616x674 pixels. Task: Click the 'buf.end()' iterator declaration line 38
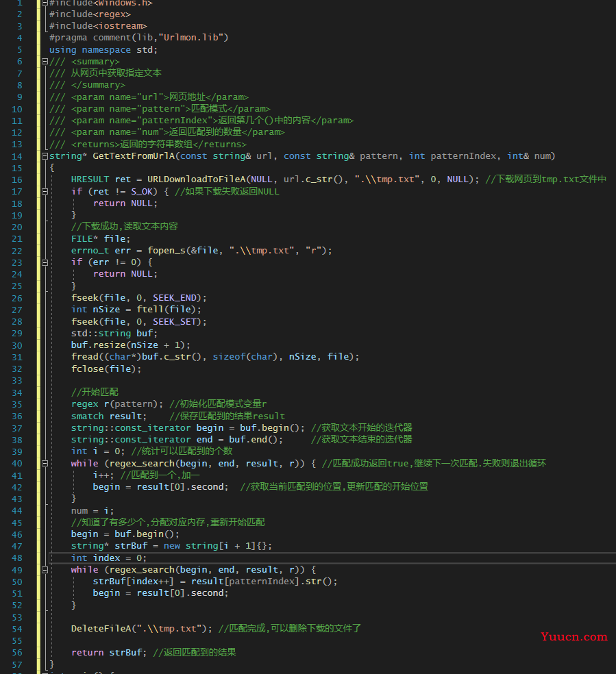point(177,440)
